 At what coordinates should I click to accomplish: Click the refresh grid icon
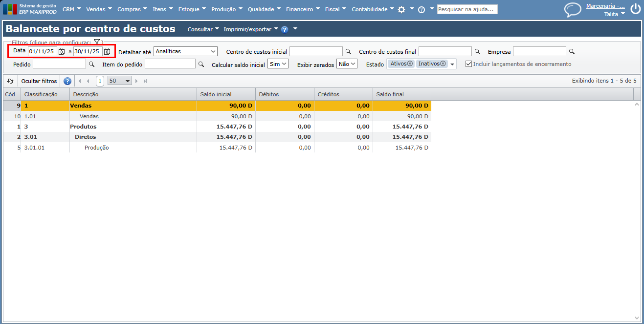click(10, 81)
